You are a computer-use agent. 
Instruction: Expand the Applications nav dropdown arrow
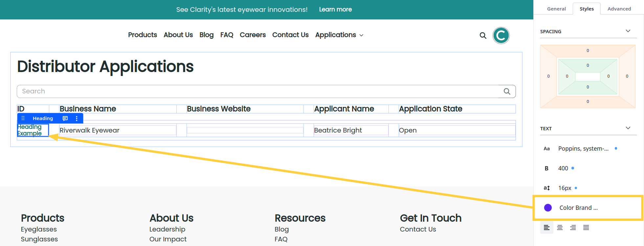[x=361, y=35]
